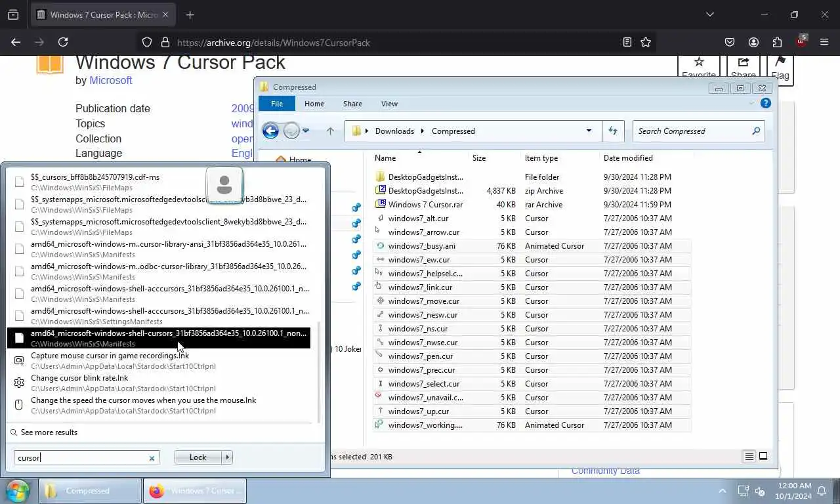Image resolution: width=840 pixels, height=504 pixels.
Task: List all tabs dropdown in Firefox
Action: [709, 14]
